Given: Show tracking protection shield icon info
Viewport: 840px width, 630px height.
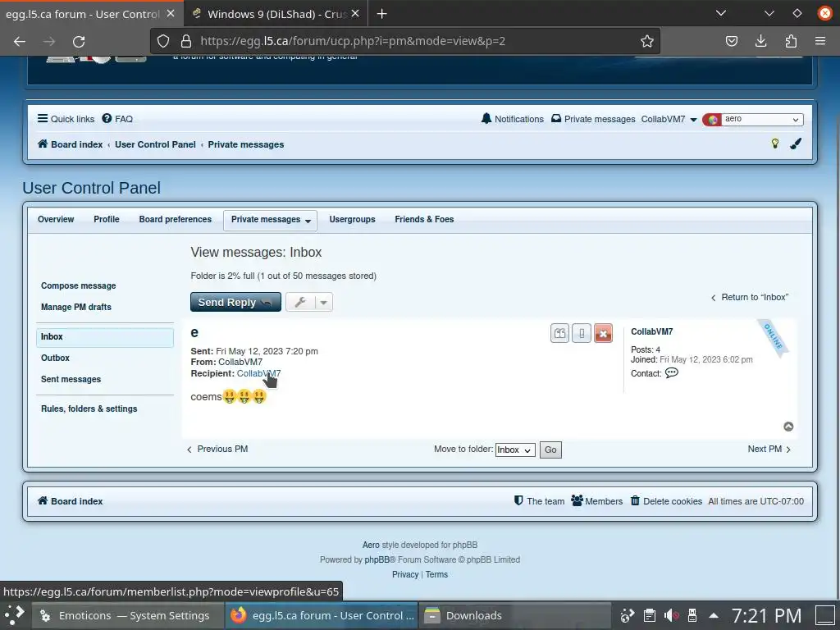Looking at the screenshot, I should [163, 41].
